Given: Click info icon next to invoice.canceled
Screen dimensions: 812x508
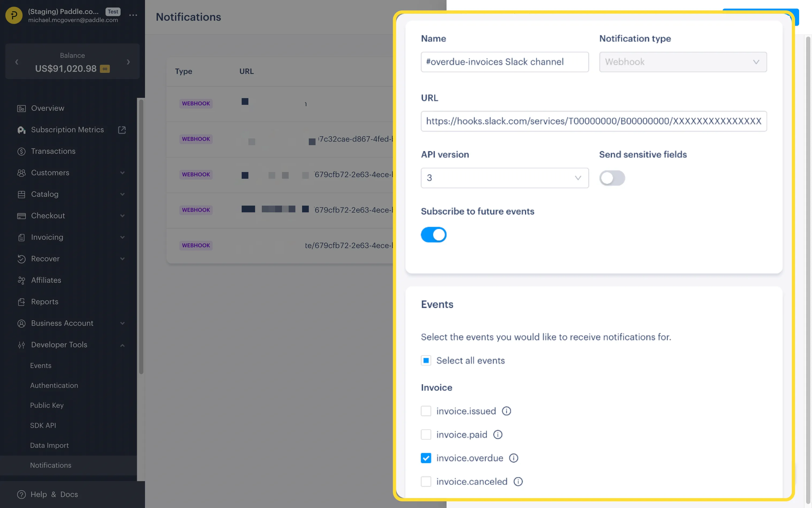Looking at the screenshot, I should click(x=519, y=482).
